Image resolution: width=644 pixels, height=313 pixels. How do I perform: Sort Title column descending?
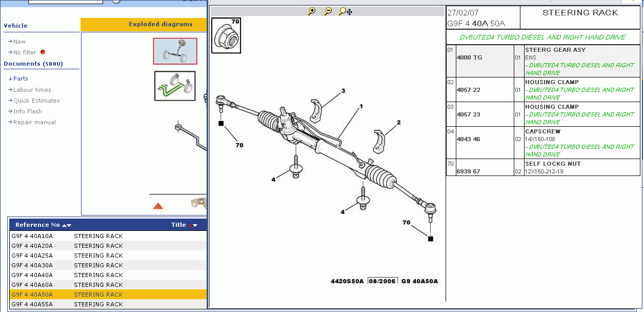coord(196,225)
